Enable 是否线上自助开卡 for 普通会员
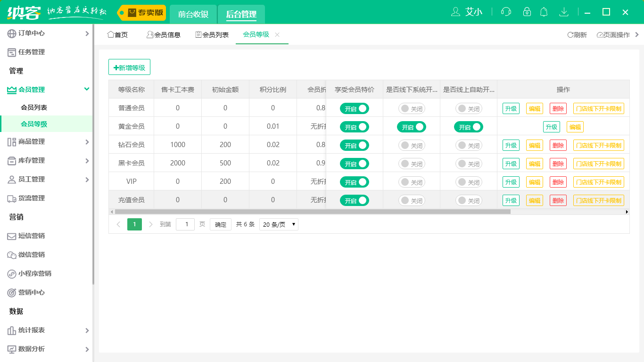Image resolution: width=644 pixels, height=362 pixels. (469, 108)
